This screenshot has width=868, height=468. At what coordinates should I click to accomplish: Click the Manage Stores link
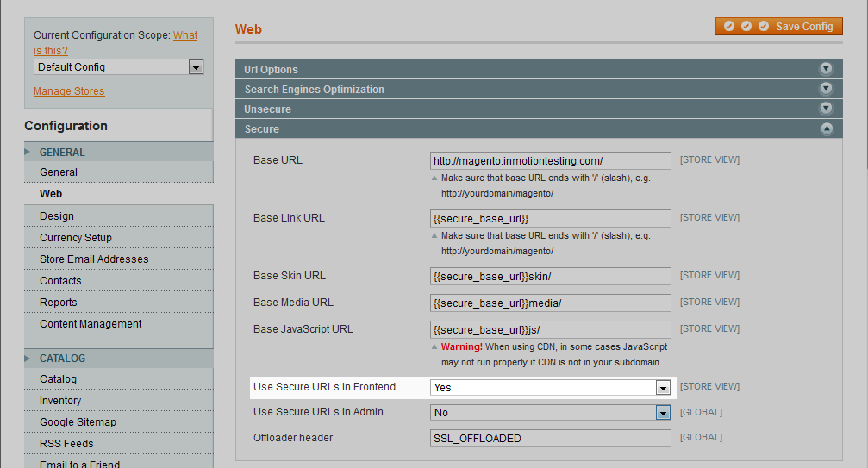point(69,91)
